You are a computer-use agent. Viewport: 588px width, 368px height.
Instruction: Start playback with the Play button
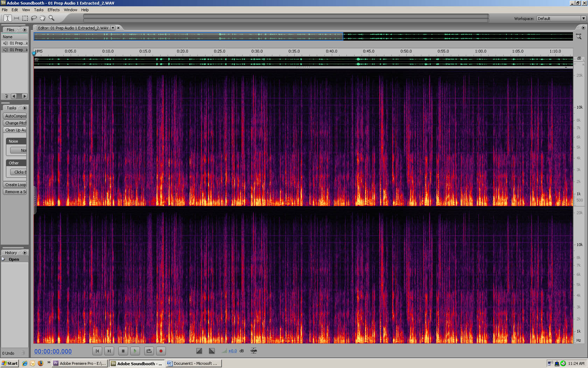[x=135, y=351]
